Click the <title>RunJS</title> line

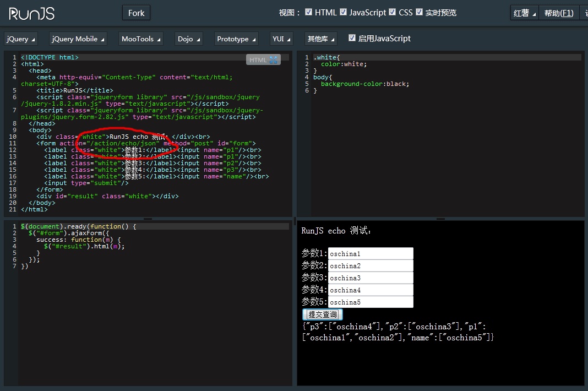point(75,90)
